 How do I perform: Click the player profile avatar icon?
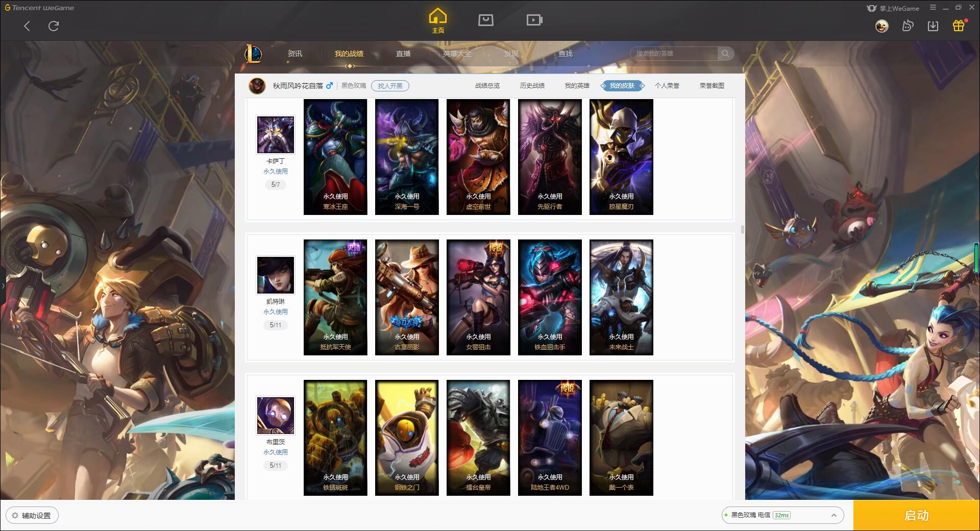(x=257, y=86)
